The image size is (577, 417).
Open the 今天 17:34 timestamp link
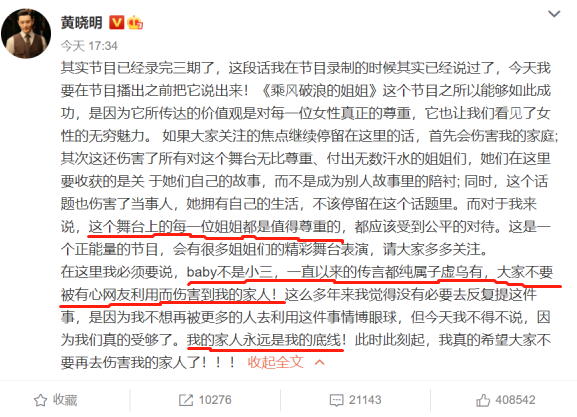89,46
